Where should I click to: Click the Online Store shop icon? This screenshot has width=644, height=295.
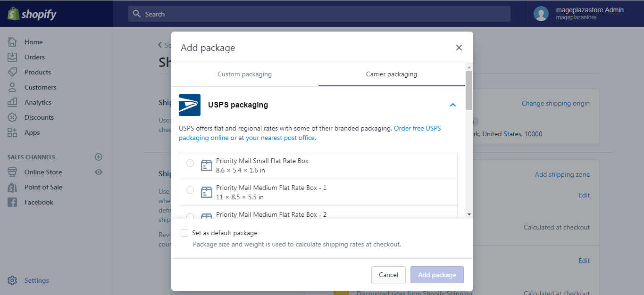click(x=12, y=172)
